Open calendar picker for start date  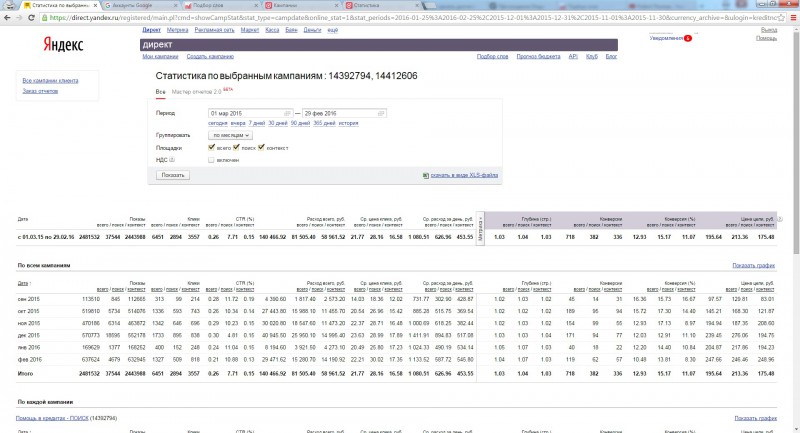click(x=287, y=113)
